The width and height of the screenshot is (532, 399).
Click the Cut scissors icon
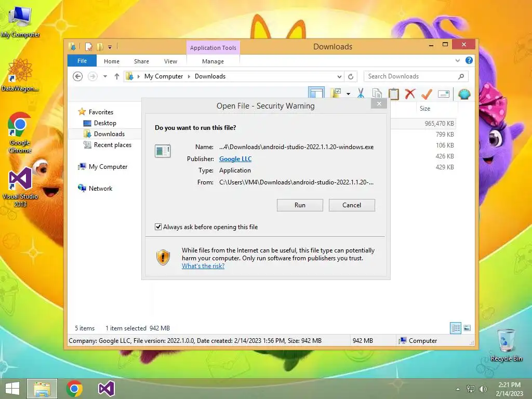361,94
